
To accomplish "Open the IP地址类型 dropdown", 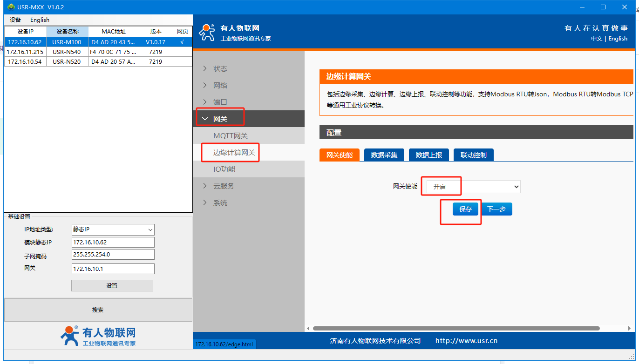I will (113, 229).
